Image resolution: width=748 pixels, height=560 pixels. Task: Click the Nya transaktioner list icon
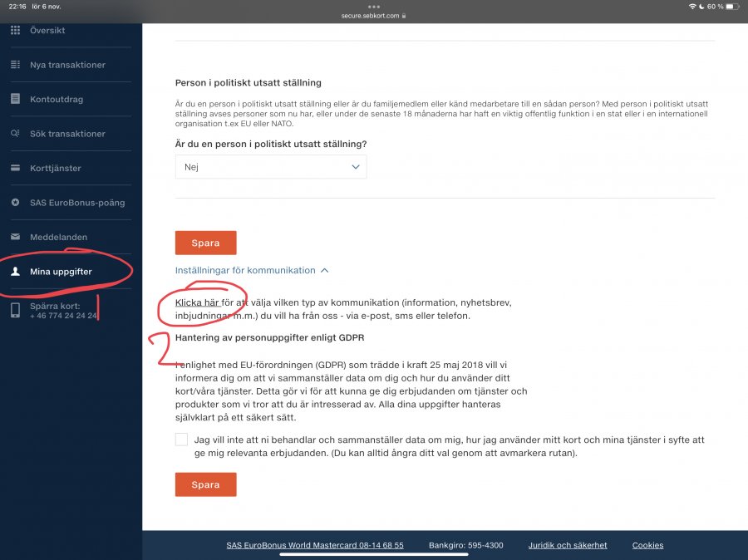click(x=15, y=65)
